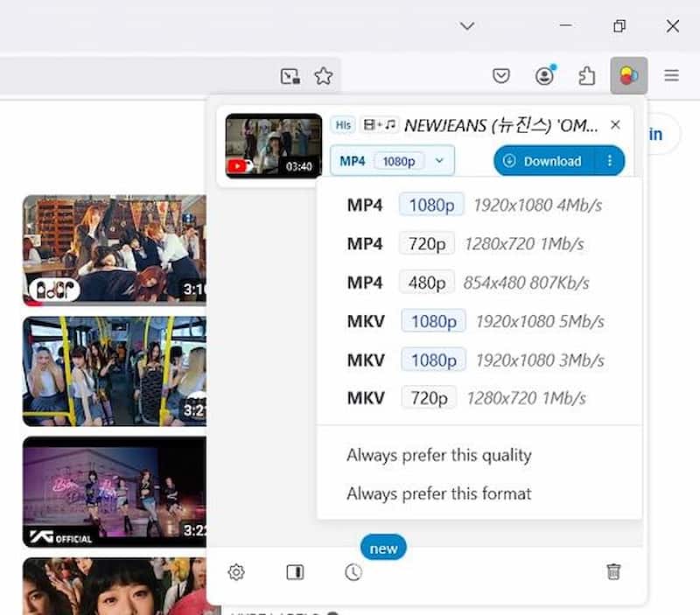
Task: Click the Hls stream badge
Action: (343, 125)
